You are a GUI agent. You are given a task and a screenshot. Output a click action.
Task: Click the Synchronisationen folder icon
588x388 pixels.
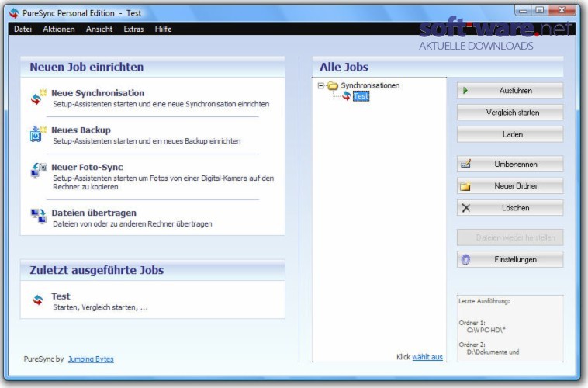point(333,85)
